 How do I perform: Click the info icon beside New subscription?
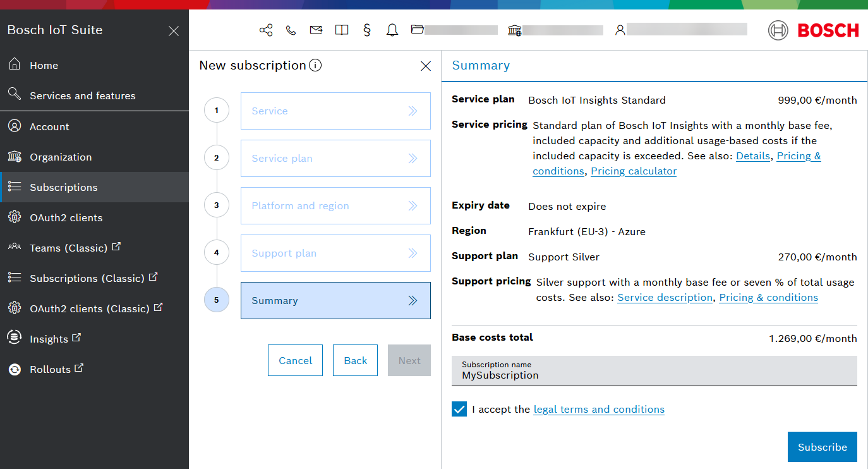(x=315, y=65)
